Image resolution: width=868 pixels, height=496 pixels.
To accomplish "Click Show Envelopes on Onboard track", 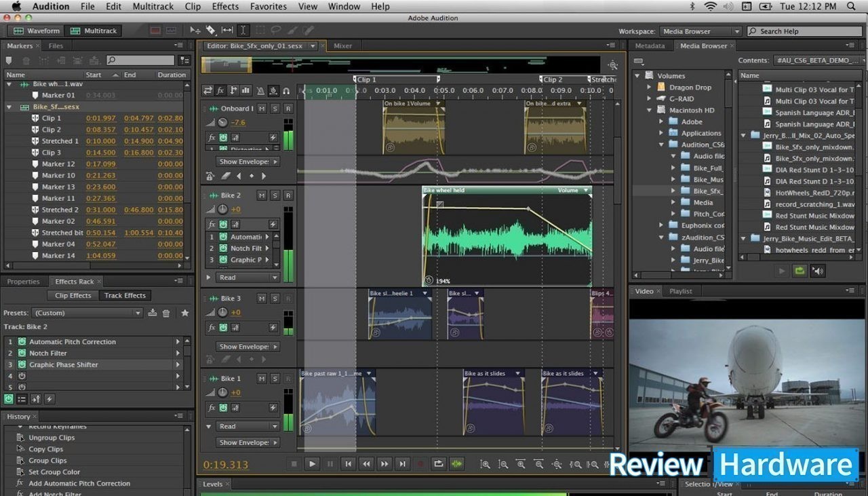I will coord(248,161).
